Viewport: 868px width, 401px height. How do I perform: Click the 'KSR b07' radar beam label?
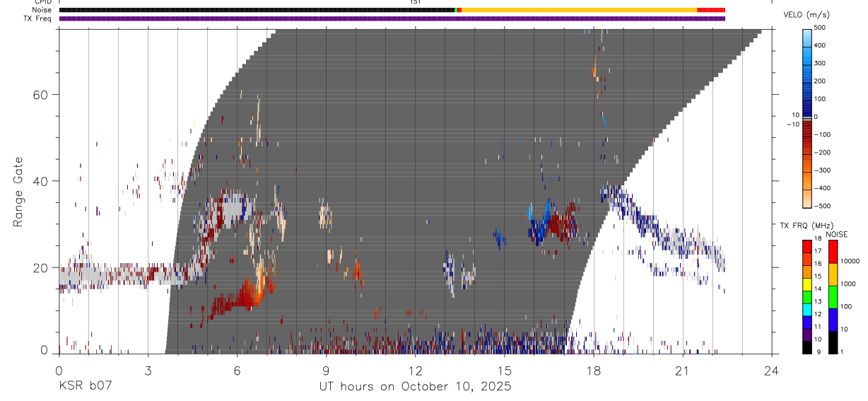(86, 387)
